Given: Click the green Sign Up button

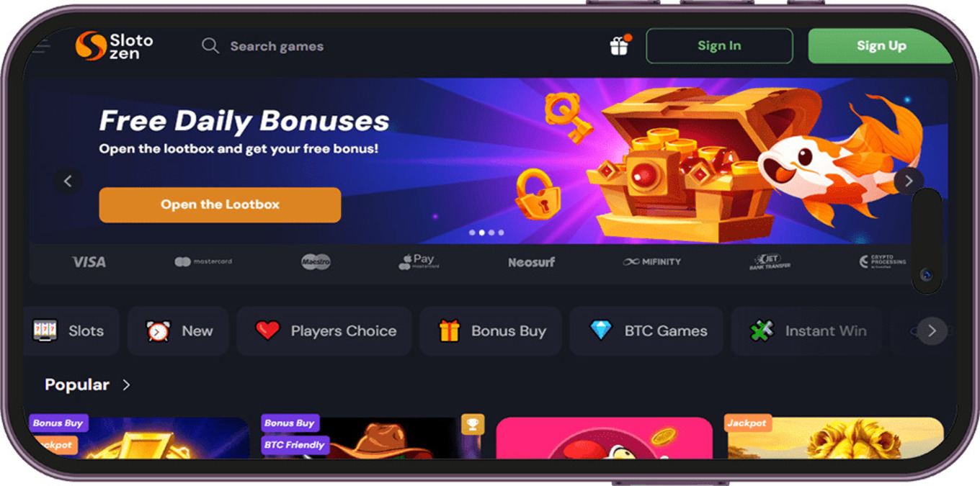Looking at the screenshot, I should point(881,46).
